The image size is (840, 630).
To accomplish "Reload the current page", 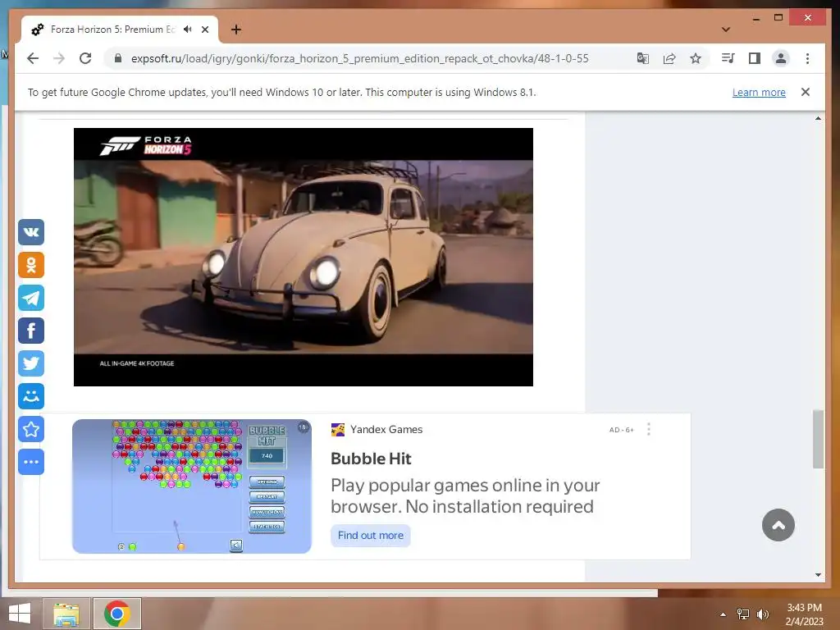I will click(85, 58).
